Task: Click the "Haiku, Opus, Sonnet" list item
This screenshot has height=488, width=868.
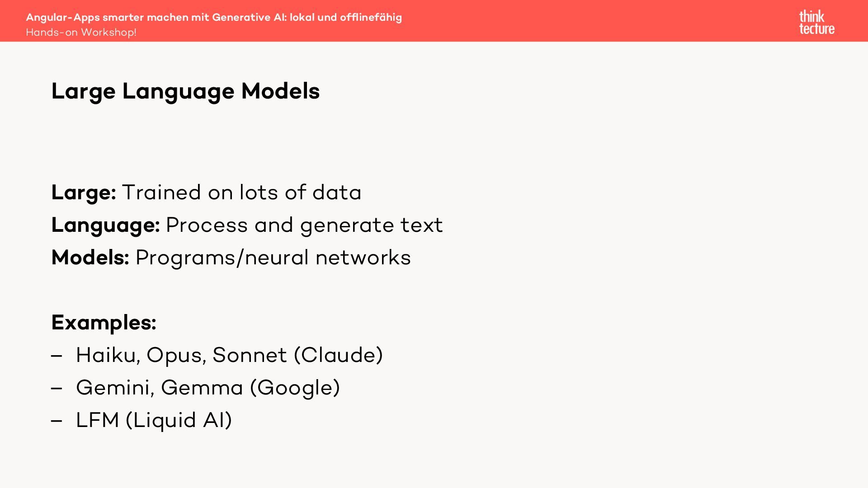Action: pos(181,355)
